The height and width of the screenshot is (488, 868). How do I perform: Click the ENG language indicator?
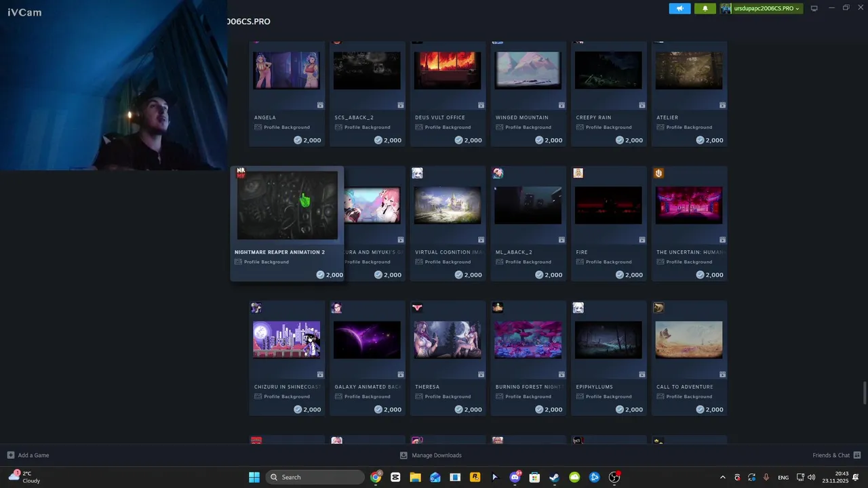pyautogui.click(x=783, y=477)
